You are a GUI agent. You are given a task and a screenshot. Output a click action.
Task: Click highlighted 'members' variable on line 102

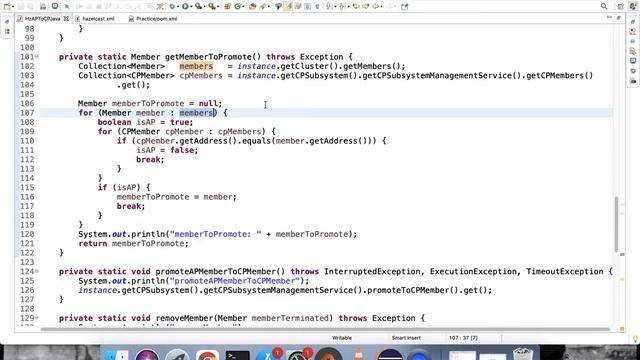[196, 66]
